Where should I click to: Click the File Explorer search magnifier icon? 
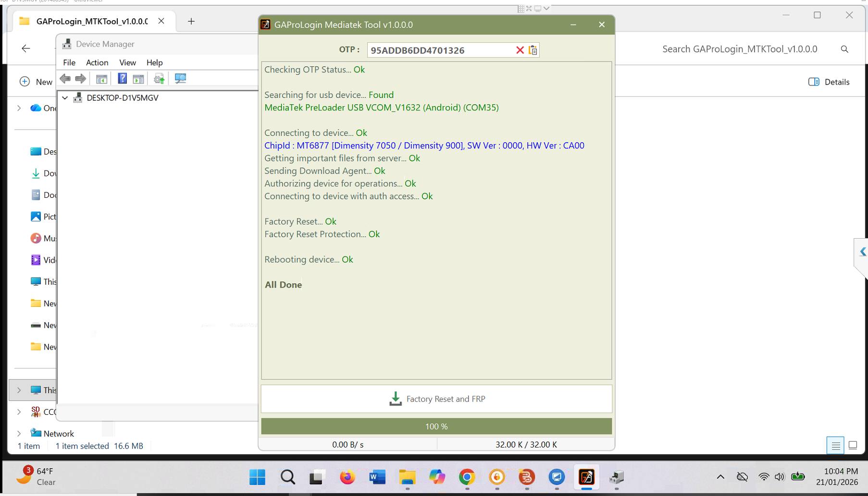point(844,49)
